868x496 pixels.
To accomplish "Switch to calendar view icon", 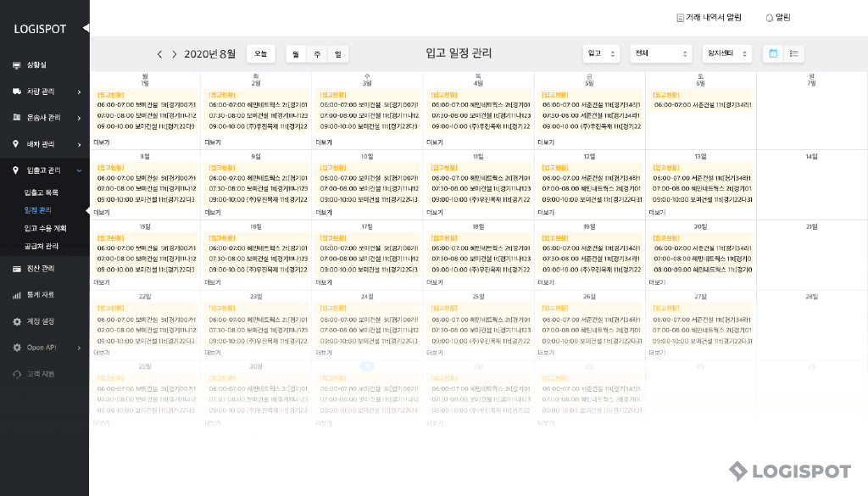I will coord(773,53).
